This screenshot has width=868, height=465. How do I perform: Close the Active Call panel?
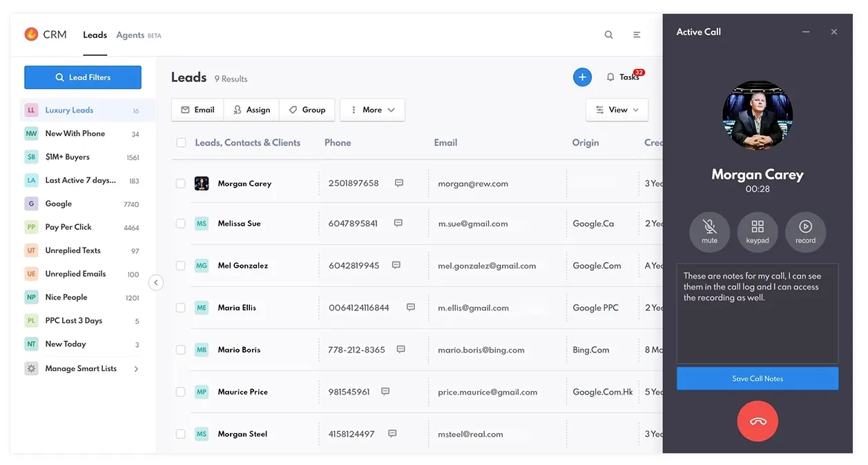tap(834, 32)
